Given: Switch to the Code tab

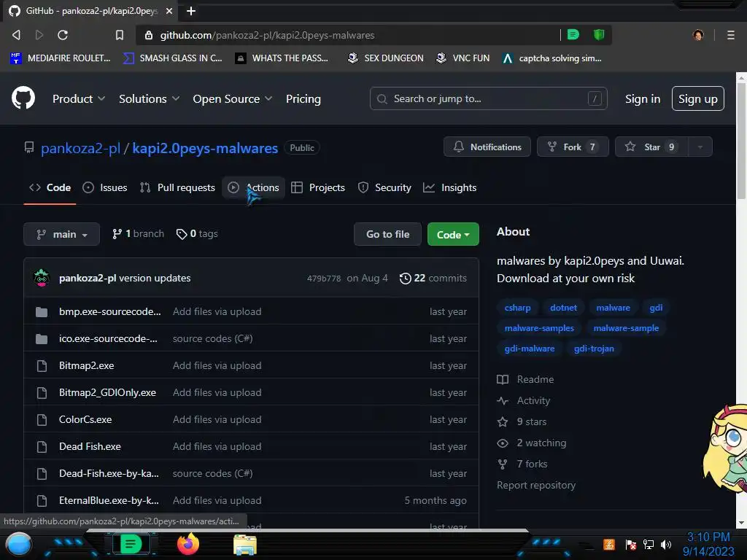Looking at the screenshot, I should [x=50, y=187].
